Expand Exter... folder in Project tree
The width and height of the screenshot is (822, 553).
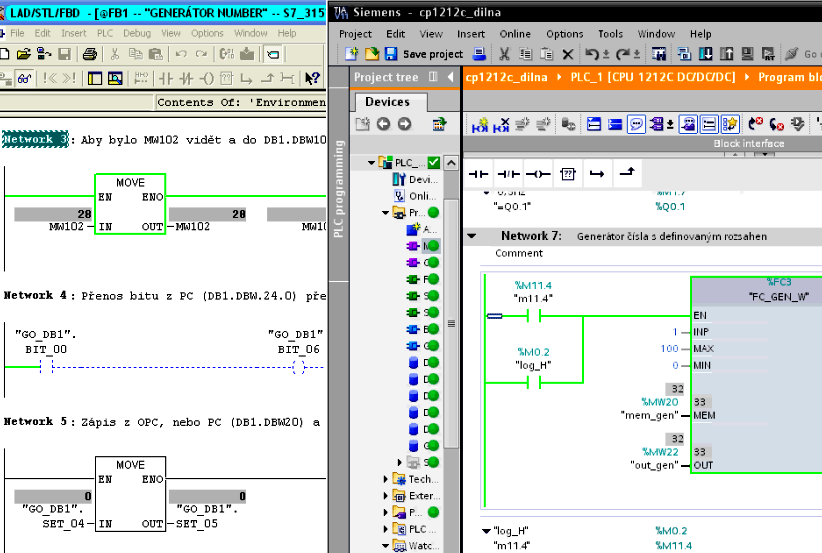[x=385, y=496]
